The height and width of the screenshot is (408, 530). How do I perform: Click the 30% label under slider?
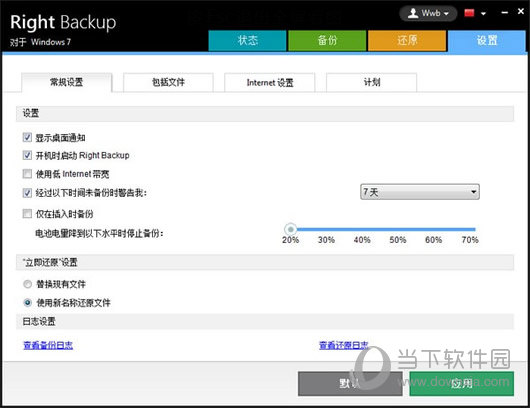tap(326, 240)
